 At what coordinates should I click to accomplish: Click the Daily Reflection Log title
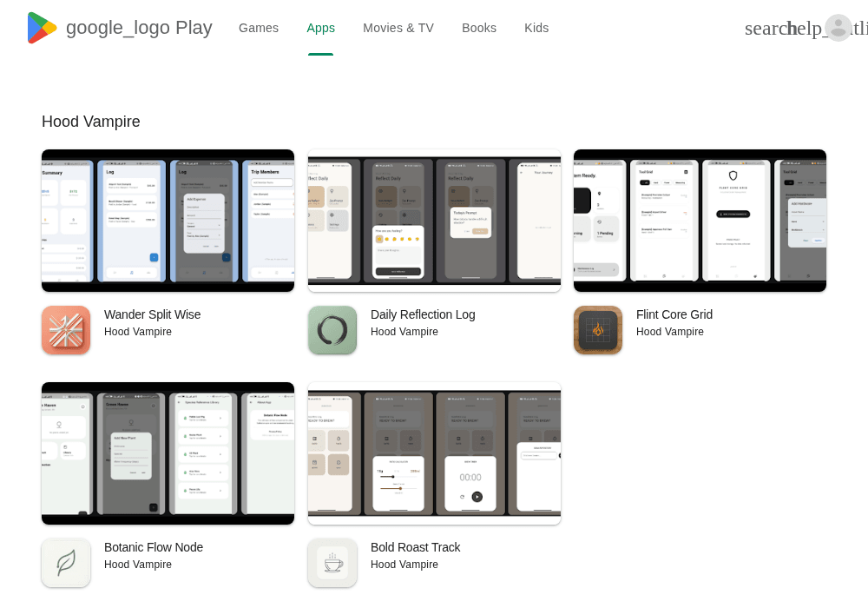[x=423, y=314]
